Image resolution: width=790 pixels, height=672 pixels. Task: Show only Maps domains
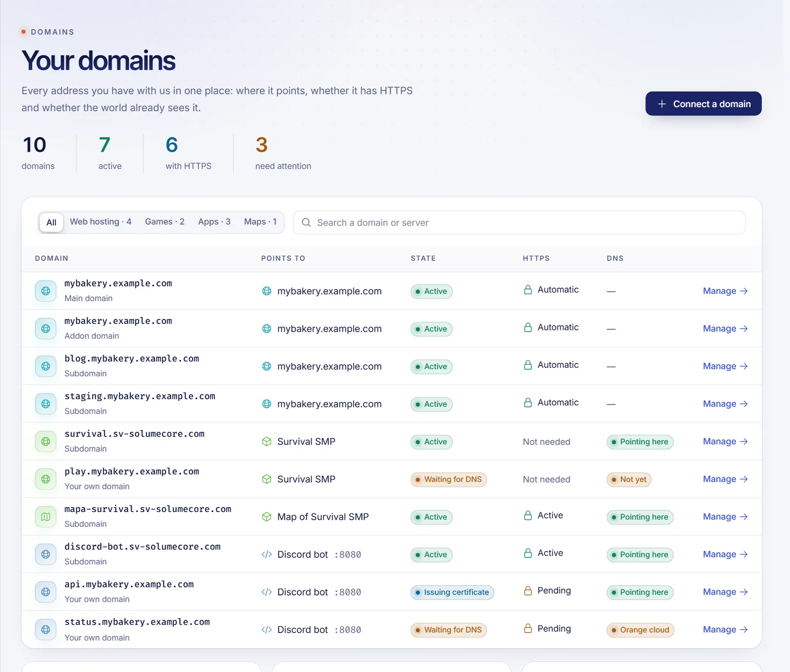tap(260, 222)
